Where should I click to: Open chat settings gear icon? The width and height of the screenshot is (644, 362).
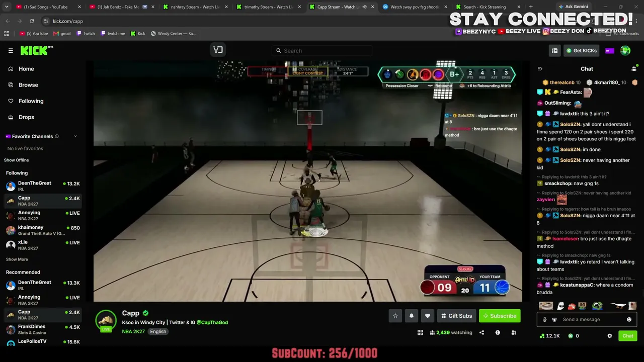coord(610,336)
